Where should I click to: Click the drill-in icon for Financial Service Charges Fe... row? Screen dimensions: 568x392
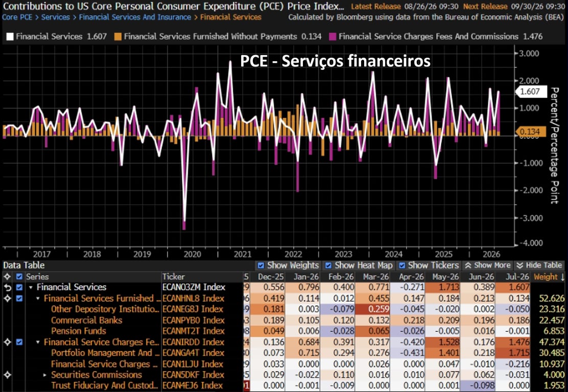7,342
